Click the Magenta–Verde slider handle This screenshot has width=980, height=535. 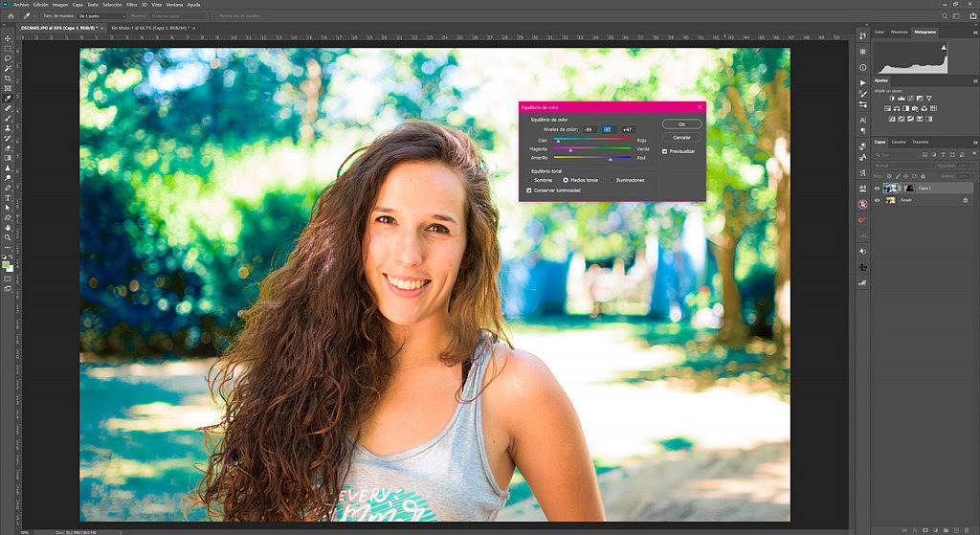point(570,150)
